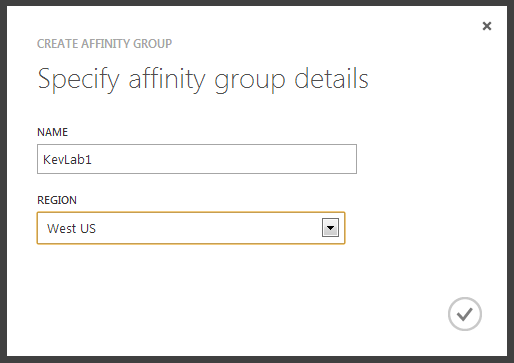Click the 'Specify affinity group details' heading
The image size is (514, 363).
click(x=203, y=79)
